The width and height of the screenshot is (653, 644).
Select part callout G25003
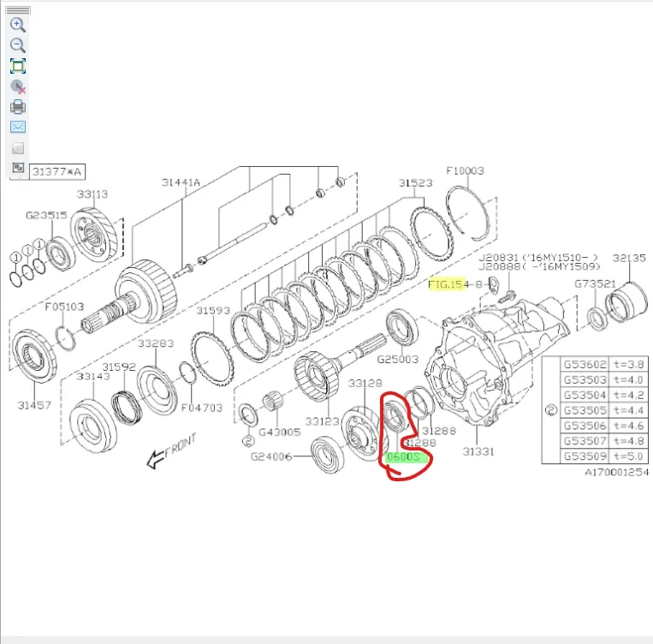(x=397, y=360)
